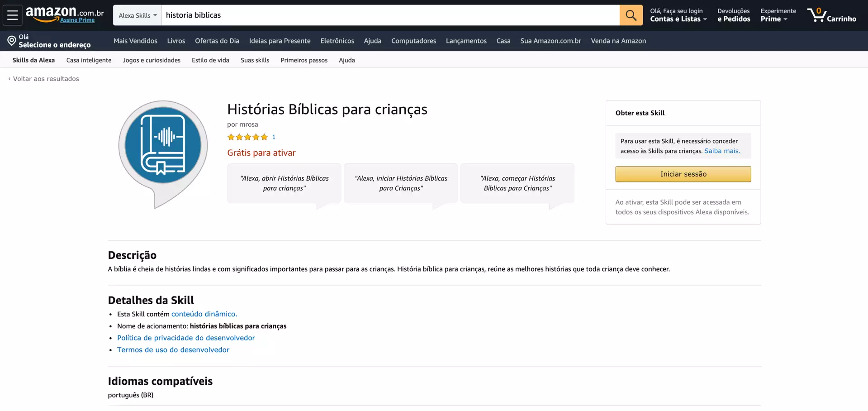Open the Casa inteligente tab

coord(89,60)
